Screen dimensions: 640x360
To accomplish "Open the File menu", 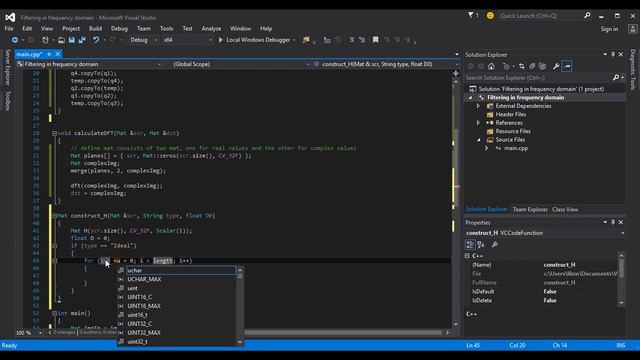I will [x=9, y=29].
